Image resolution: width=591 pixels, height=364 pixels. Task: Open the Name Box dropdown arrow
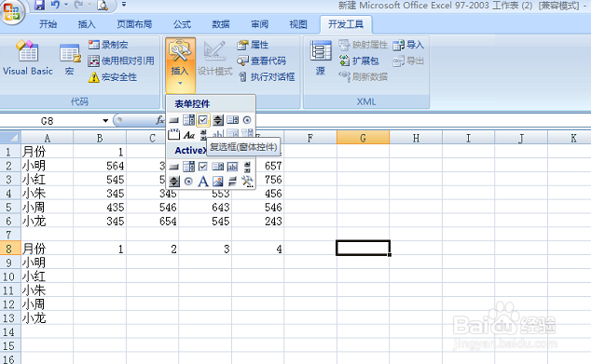105,121
